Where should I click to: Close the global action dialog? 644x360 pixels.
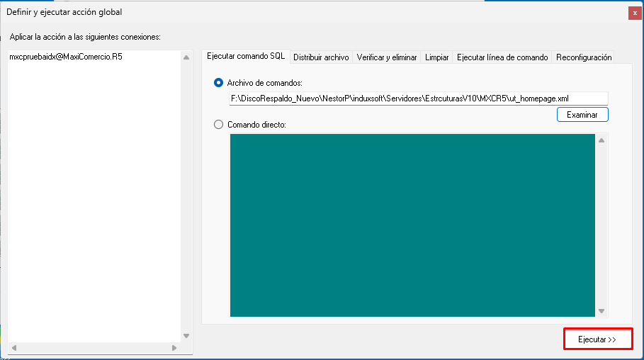coord(633,12)
